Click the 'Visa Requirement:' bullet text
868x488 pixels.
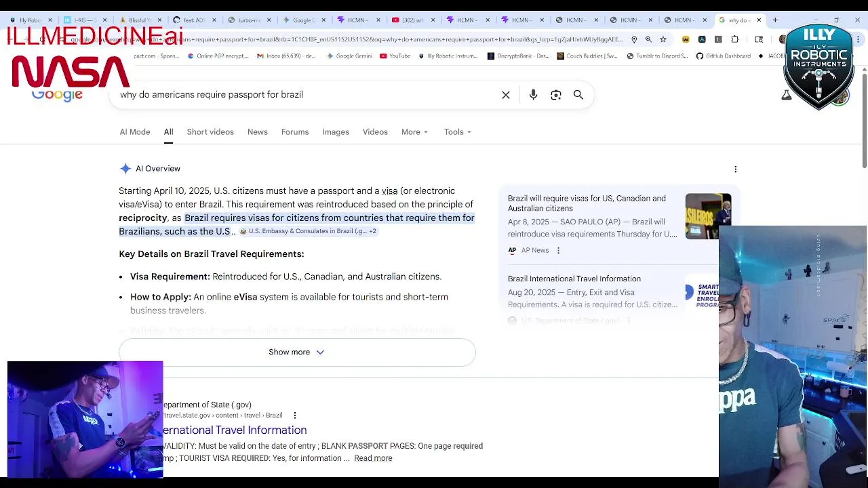click(170, 277)
